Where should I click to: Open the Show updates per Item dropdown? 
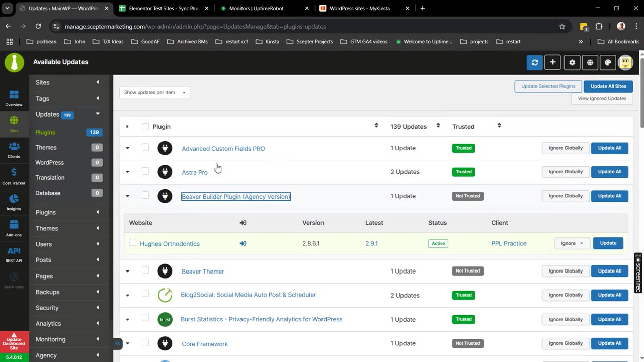(x=154, y=92)
